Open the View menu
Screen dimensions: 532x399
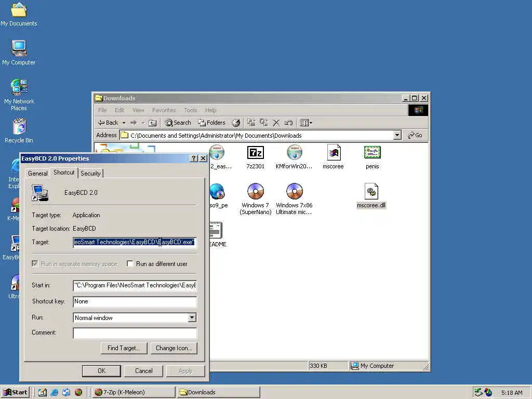(x=138, y=110)
